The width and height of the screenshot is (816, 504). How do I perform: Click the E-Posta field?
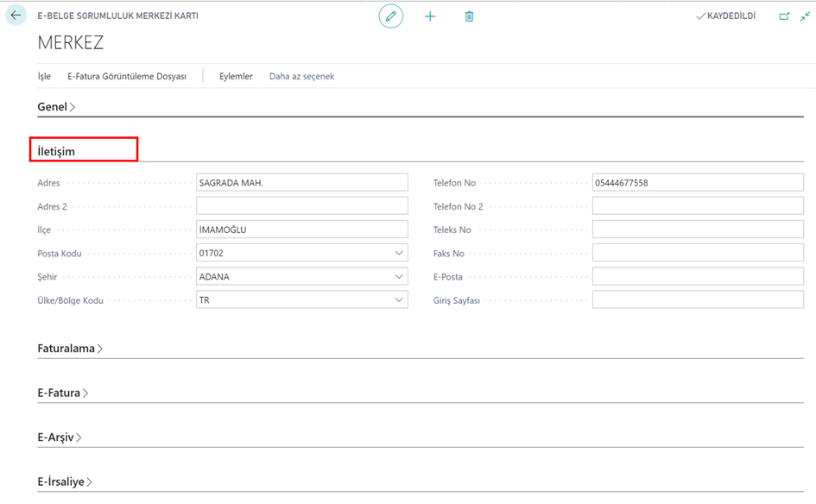(x=698, y=276)
